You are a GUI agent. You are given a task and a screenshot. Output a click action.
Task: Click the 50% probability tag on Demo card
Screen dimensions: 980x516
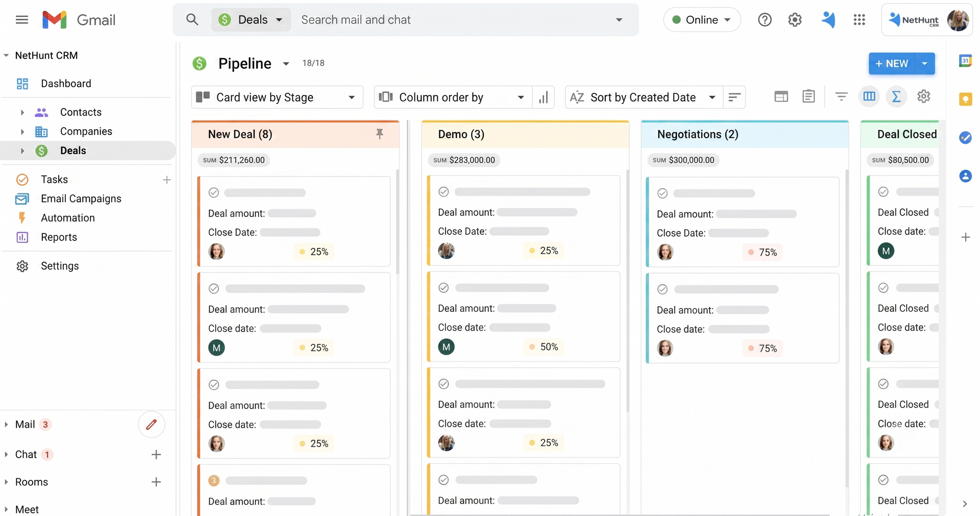[544, 347]
